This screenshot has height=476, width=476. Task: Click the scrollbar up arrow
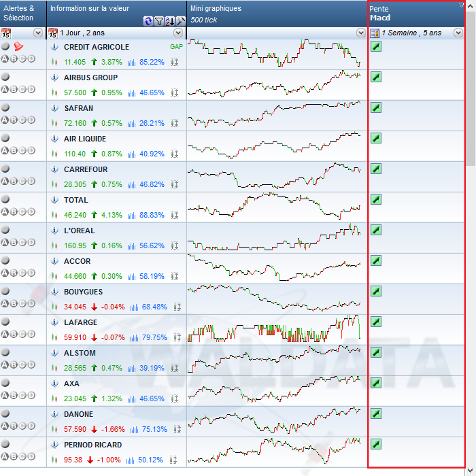(x=471, y=5)
